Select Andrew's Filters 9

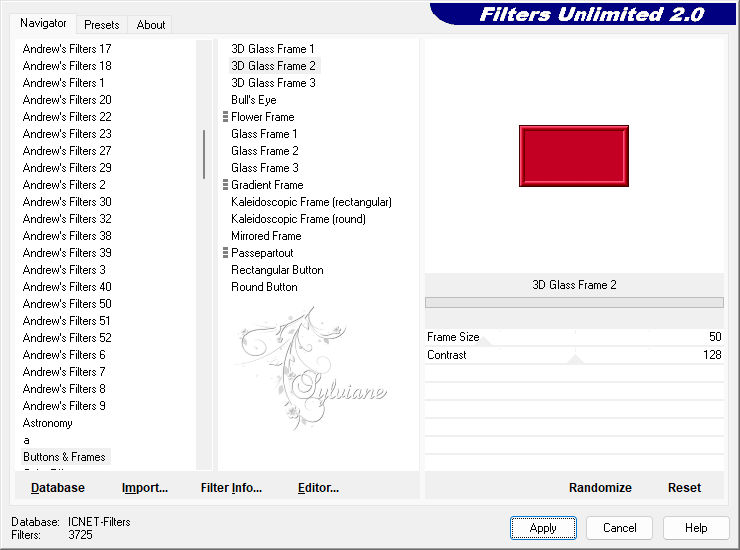(64, 406)
